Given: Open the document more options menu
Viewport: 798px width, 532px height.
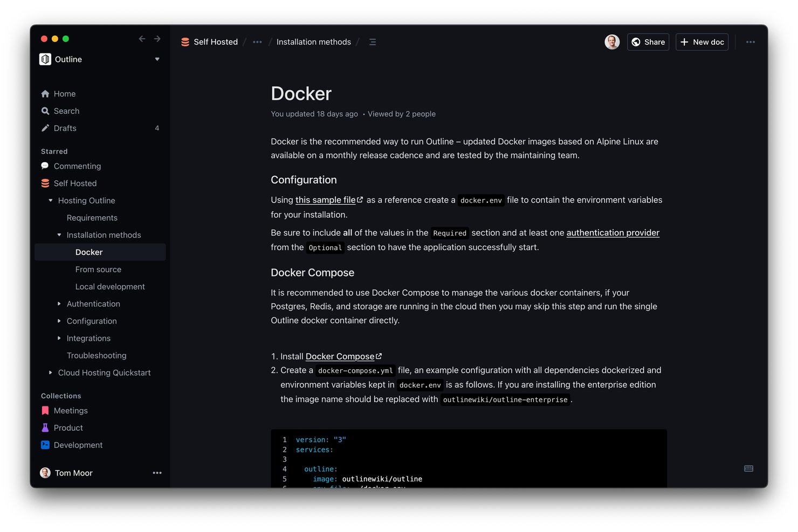Looking at the screenshot, I should coord(751,42).
